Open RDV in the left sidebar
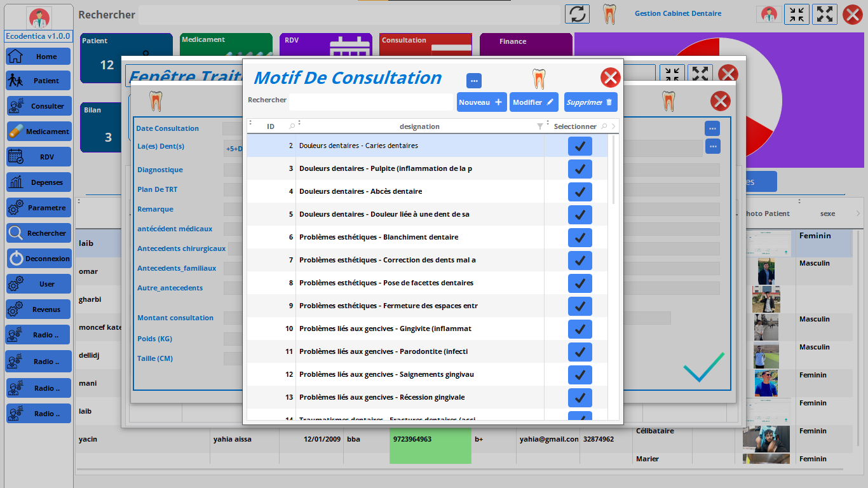Image resolution: width=868 pixels, height=488 pixels. [39, 157]
